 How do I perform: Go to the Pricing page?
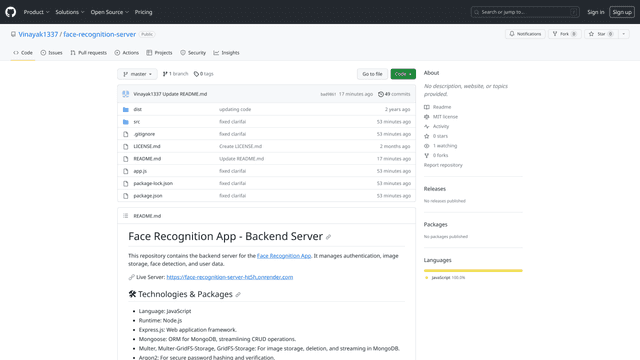(x=143, y=12)
